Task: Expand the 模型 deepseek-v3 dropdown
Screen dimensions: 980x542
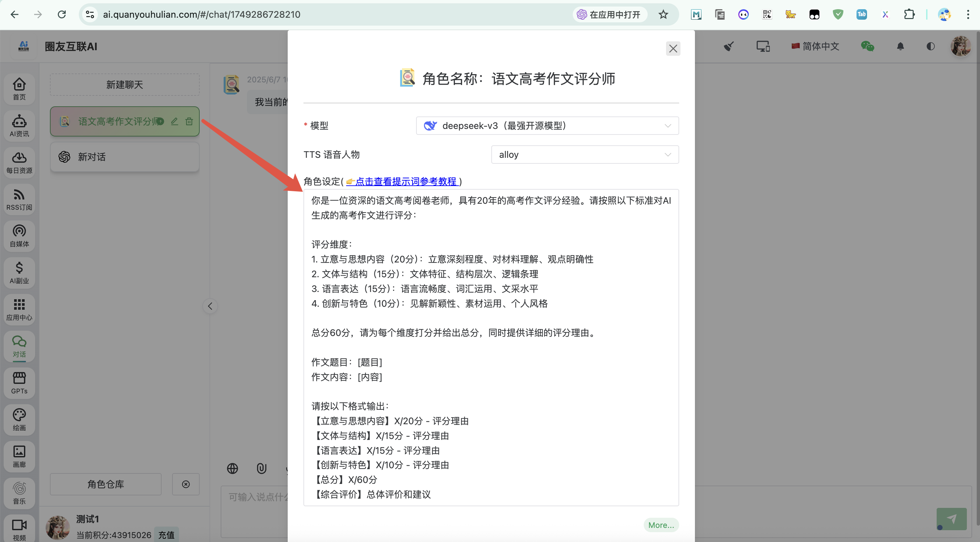Action: point(547,125)
